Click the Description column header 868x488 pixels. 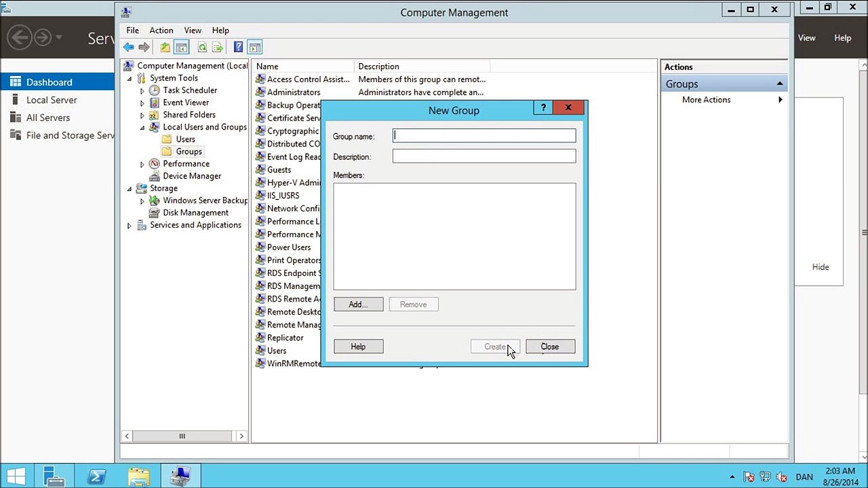click(422, 66)
